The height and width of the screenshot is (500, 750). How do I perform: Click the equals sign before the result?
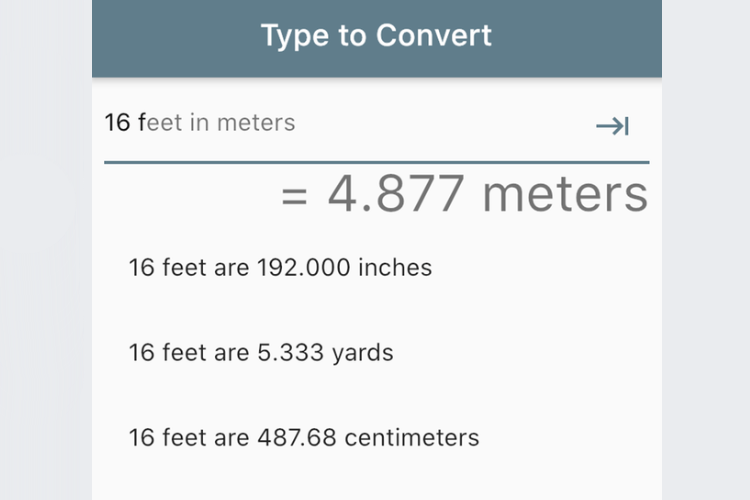[294, 196]
